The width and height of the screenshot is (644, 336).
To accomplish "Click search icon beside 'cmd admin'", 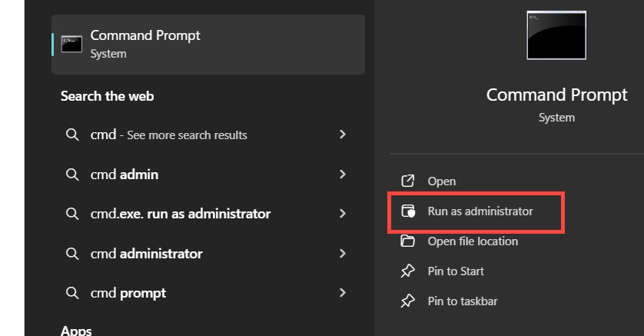I will pos(72,175).
